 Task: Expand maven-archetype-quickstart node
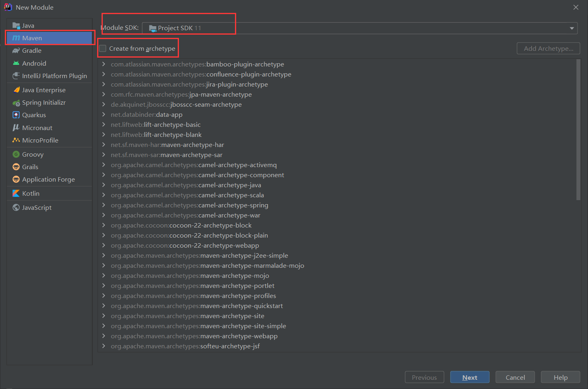[104, 306]
